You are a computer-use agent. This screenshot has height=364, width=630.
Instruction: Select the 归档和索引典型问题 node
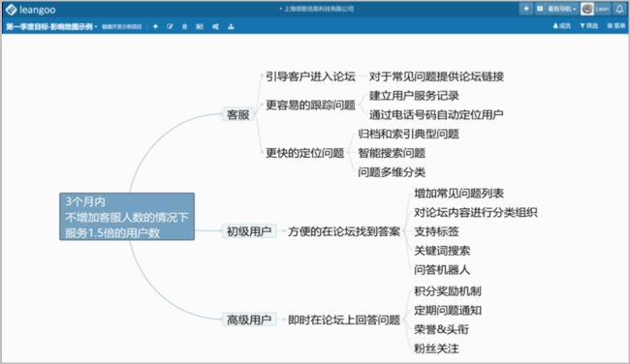408,134
